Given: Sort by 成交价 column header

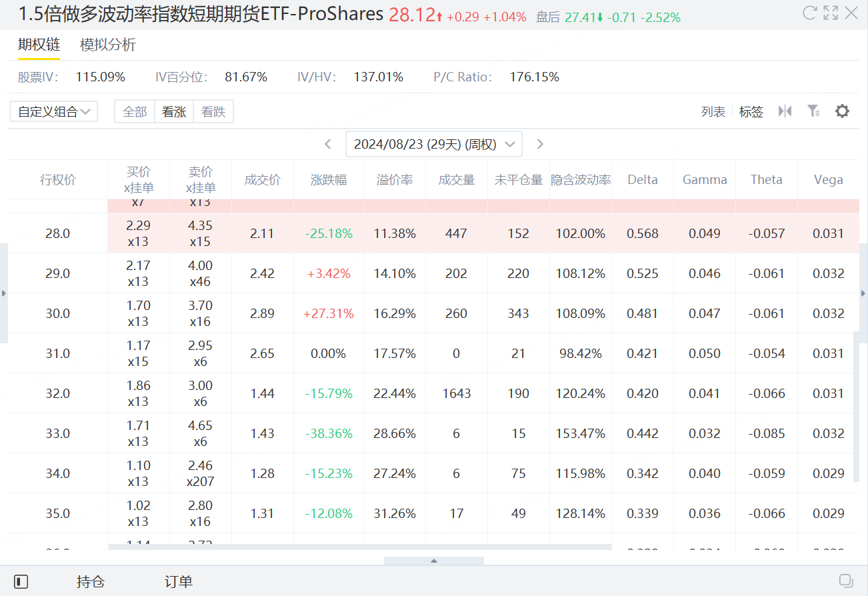Looking at the screenshot, I should (x=263, y=179).
